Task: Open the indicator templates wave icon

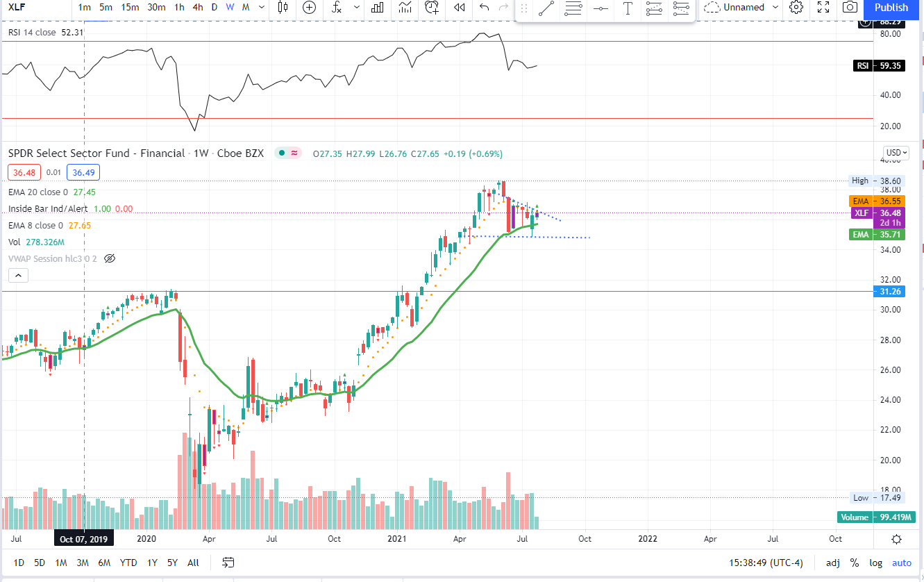Action: (x=405, y=8)
